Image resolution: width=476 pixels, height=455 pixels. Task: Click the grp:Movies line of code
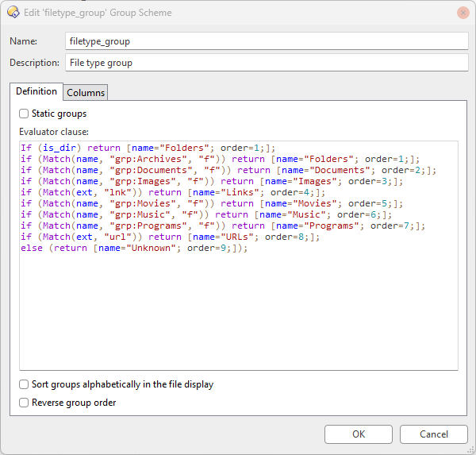pos(212,203)
